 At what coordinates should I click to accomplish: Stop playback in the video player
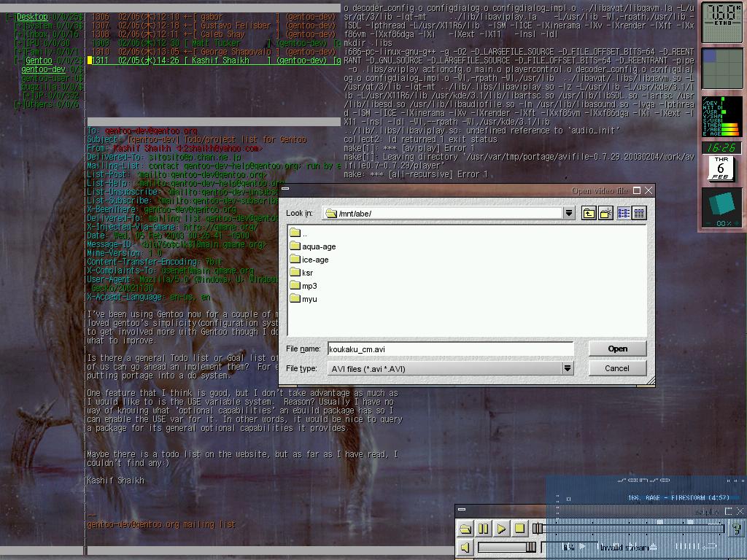click(519, 529)
